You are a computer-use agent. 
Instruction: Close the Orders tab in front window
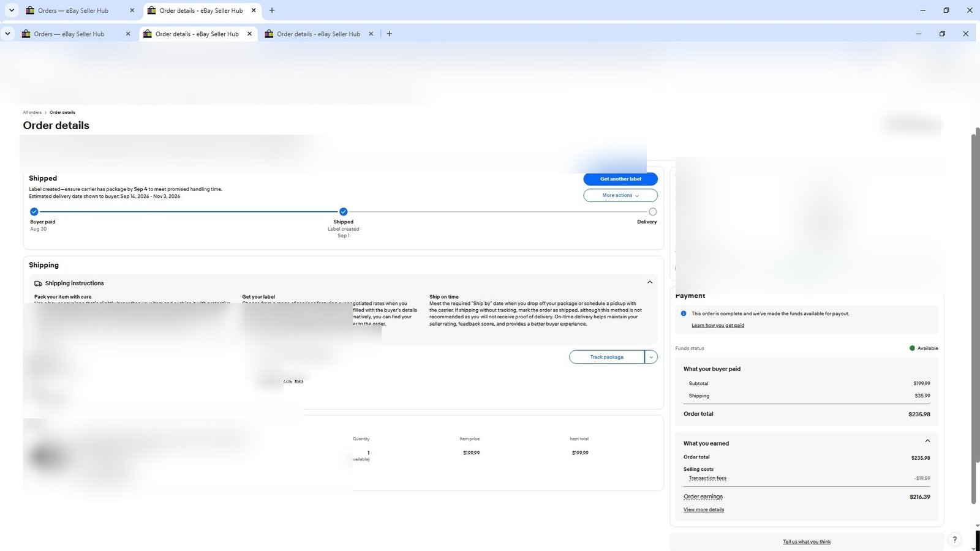point(128,34)
